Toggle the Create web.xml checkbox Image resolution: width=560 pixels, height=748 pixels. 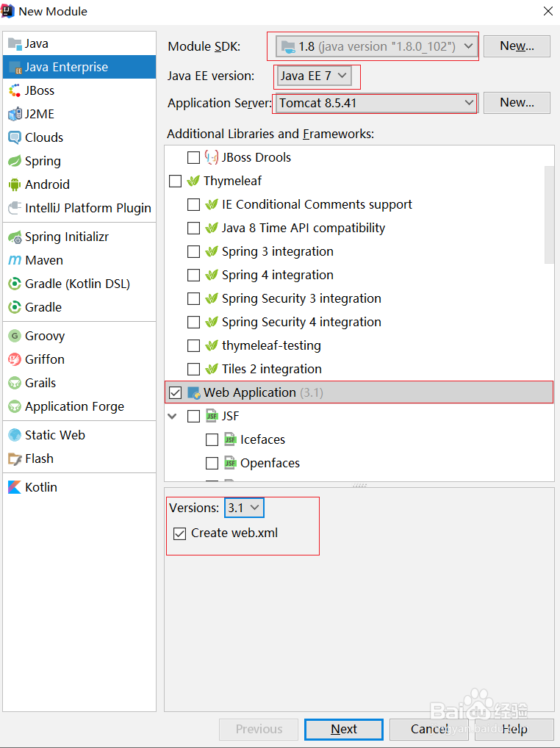pos(179,533)
